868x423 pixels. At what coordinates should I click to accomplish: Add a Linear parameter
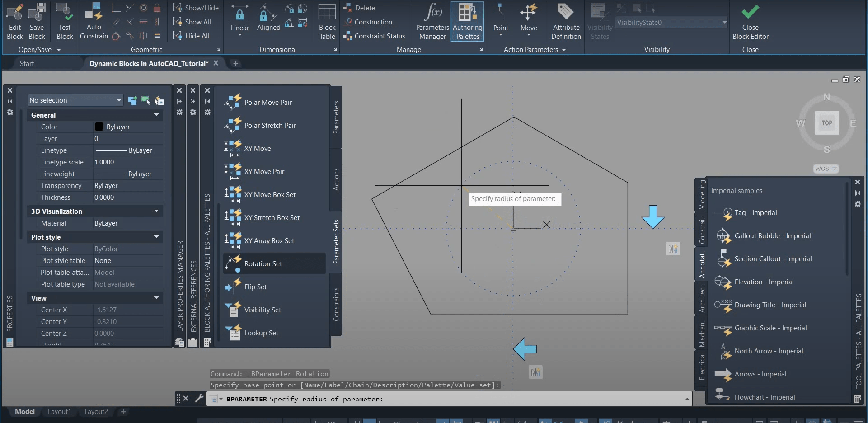pos(239,18)
